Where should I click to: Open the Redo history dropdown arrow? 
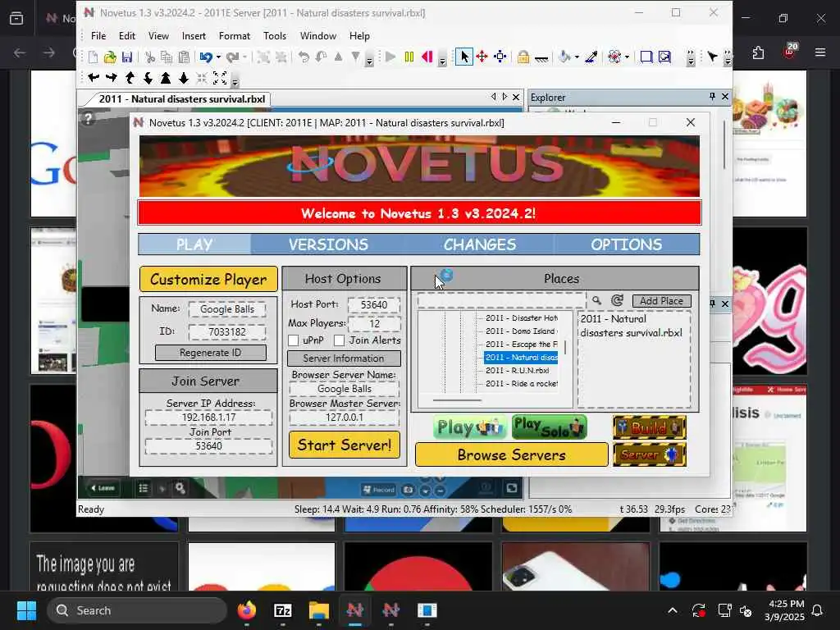pos(244,57)
